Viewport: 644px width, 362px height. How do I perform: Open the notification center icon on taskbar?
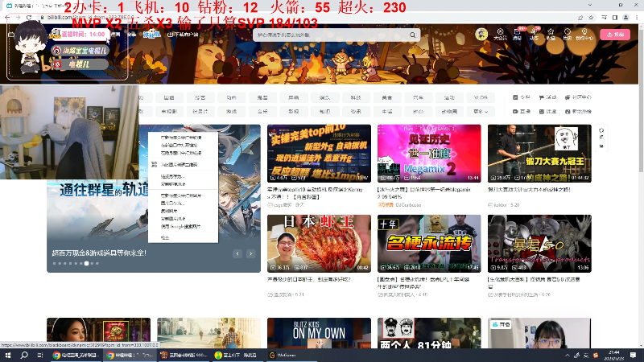pos(633,355)
